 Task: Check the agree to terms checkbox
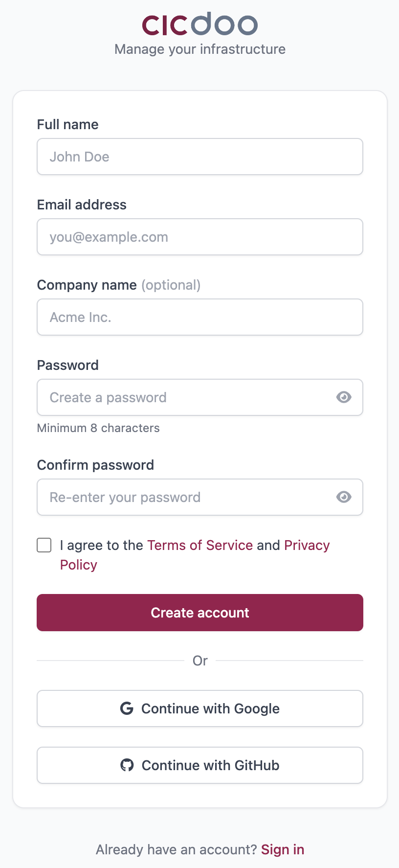[44, 545]
